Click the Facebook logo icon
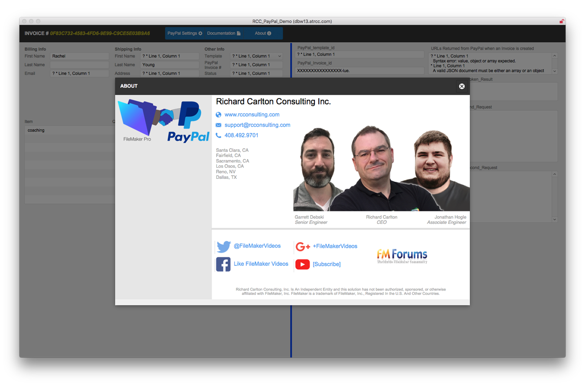This screenshot has width=585, height=392. click(x=223, y=264)
